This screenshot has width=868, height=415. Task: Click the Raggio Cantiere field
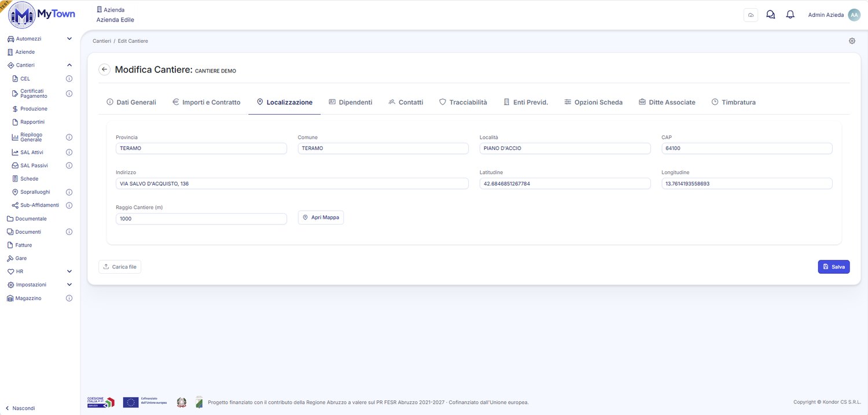201,219
